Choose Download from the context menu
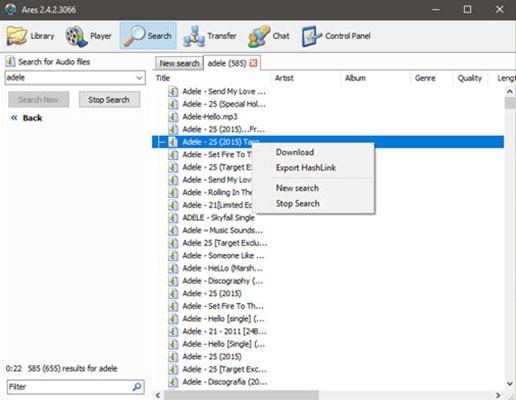Screen dimensions: 516x400 (x=295, y=152)
